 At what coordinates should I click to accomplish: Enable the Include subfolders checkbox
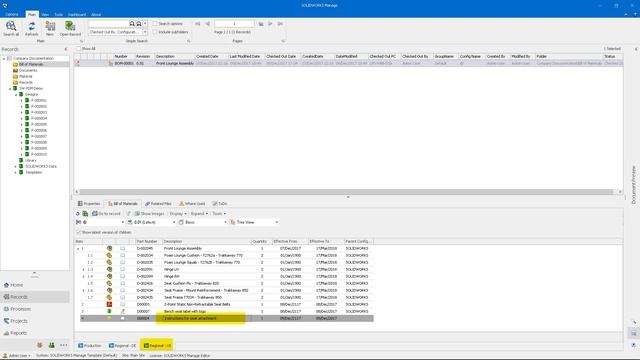(x=155, y=32)
